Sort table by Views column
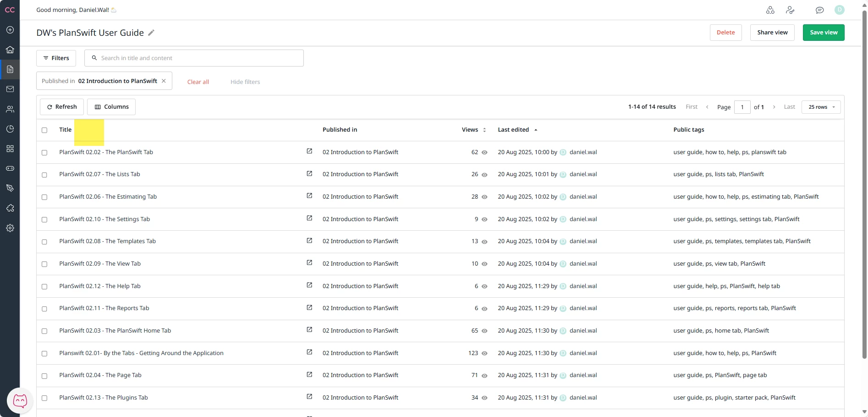 [474, 130]
